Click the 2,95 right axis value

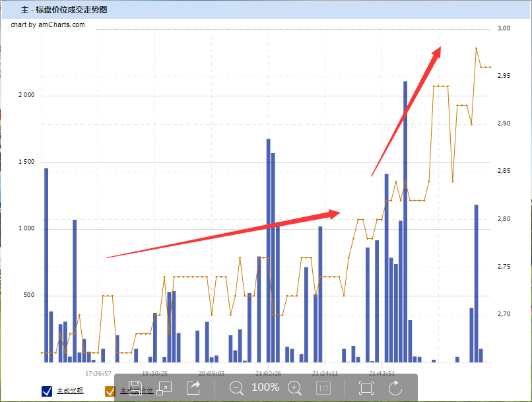(x=504, y=76)
